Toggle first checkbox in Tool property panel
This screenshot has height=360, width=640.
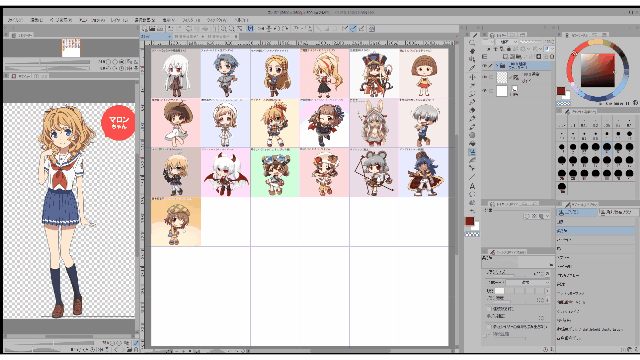click(489, 309)
